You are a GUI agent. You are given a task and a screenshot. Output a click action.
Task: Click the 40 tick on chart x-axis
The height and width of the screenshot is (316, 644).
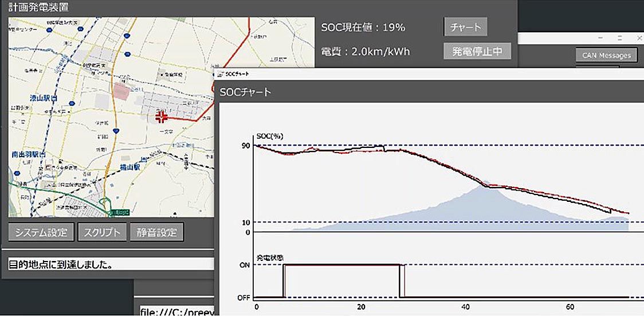pos(465,307)
